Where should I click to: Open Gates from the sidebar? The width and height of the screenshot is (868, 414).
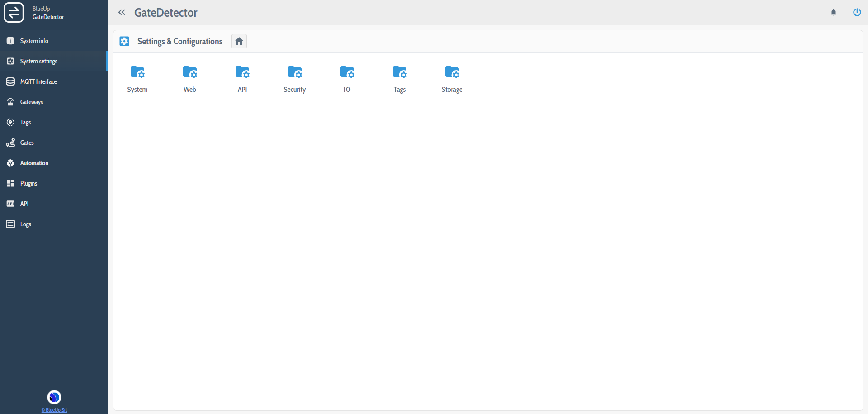pyautogui.click(x=27, y=143)
